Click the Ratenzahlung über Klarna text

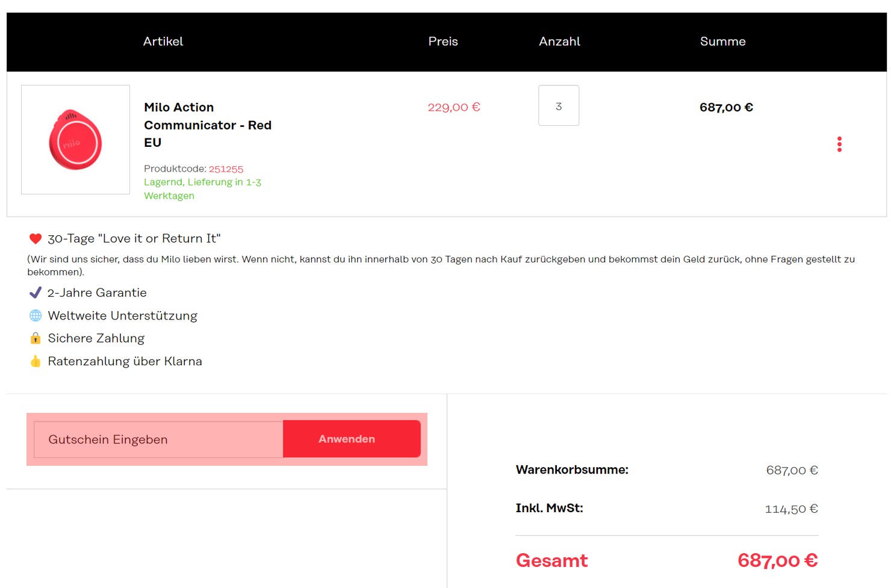point(125,361)
